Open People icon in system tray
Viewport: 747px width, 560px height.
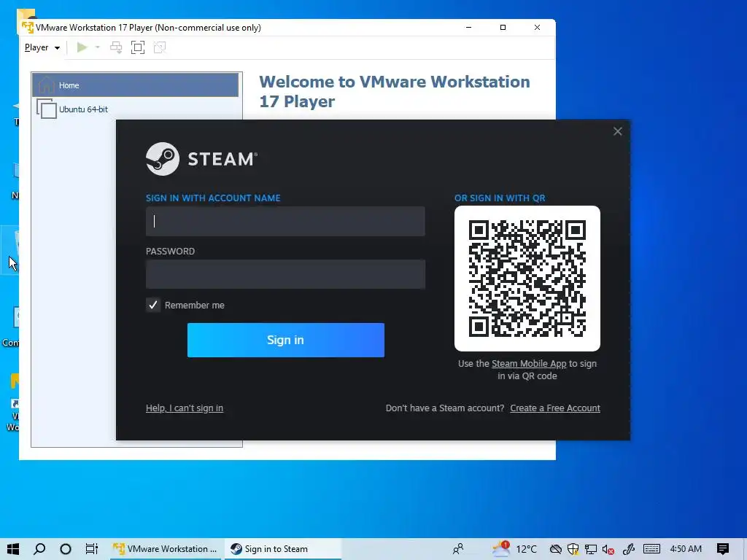(458, 549)
